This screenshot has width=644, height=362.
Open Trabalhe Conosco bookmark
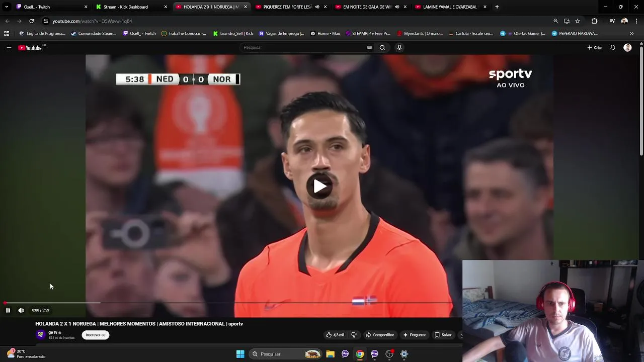[x=184, y=34]
